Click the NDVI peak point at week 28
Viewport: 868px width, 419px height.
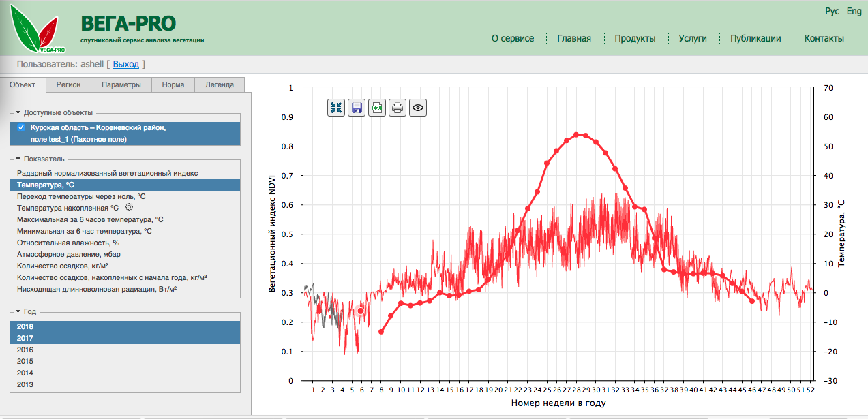click(576, 135)
